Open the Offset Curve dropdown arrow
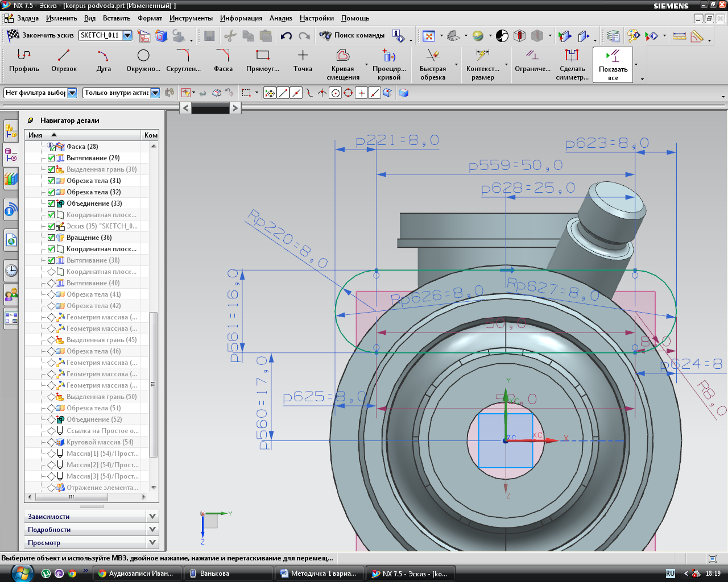This screenshot has height=582, width=728. click(366, 65)
